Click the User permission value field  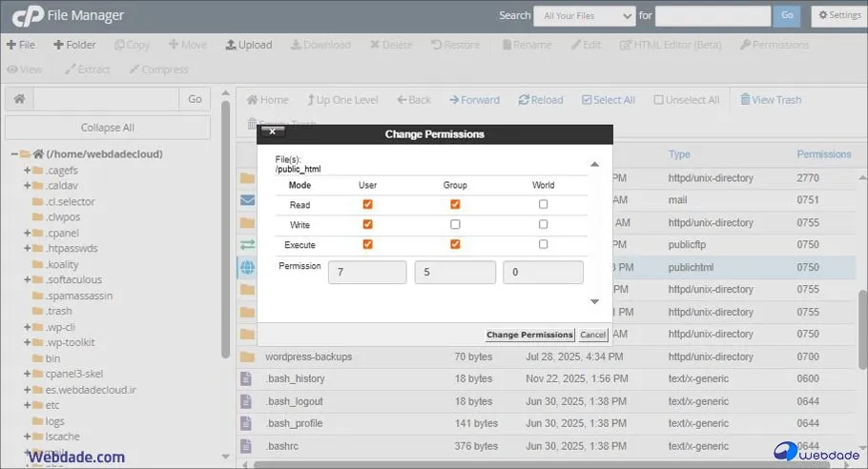click(367, 272)
